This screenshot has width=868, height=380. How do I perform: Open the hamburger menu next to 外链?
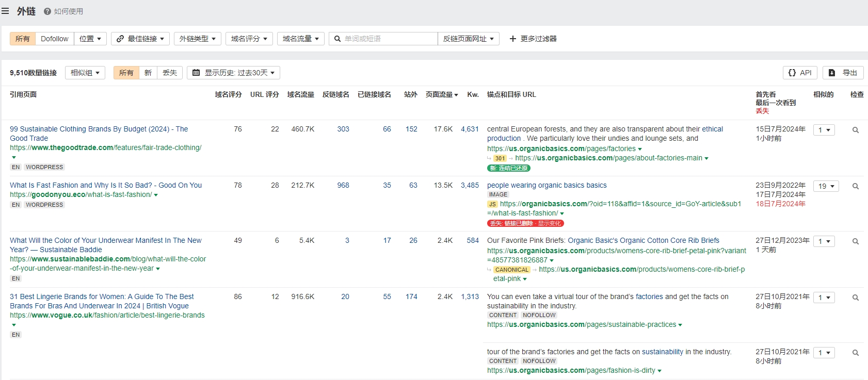(5, 11)
